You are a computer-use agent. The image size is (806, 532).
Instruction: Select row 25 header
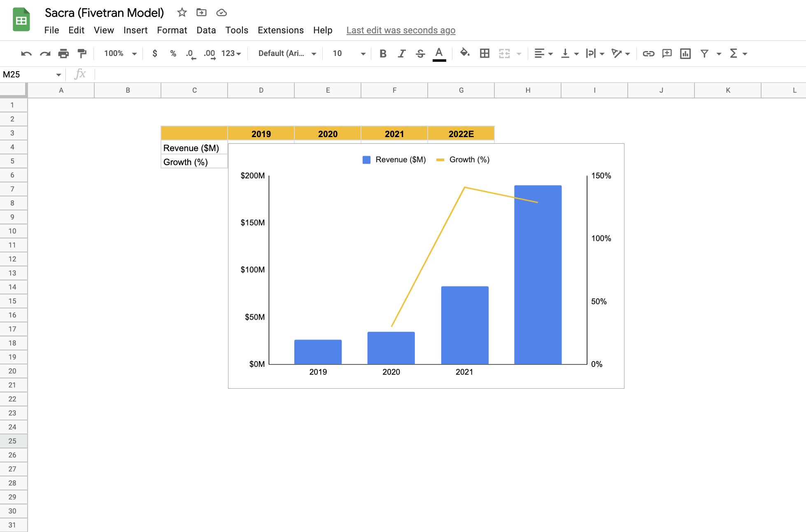tap(14, 441)
